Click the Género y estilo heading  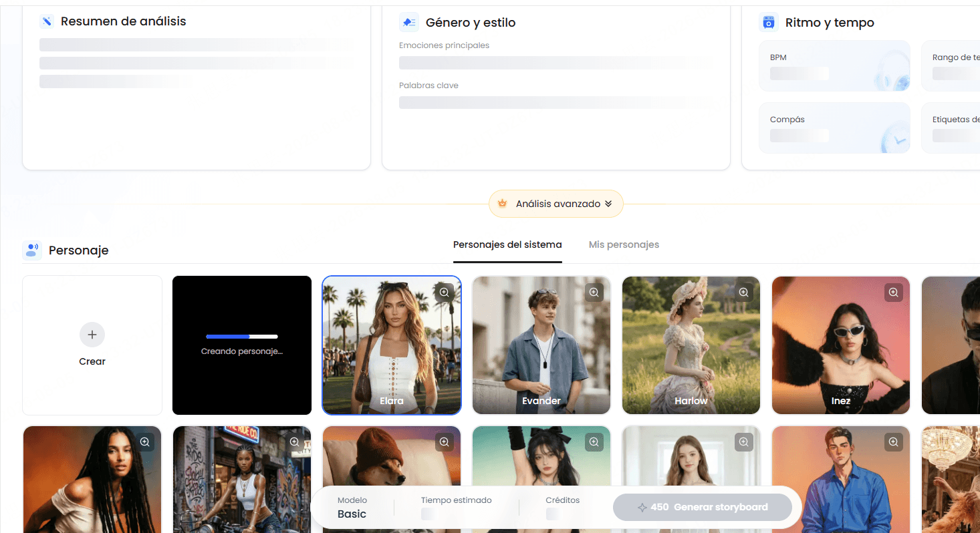click(x=471, y=23)
